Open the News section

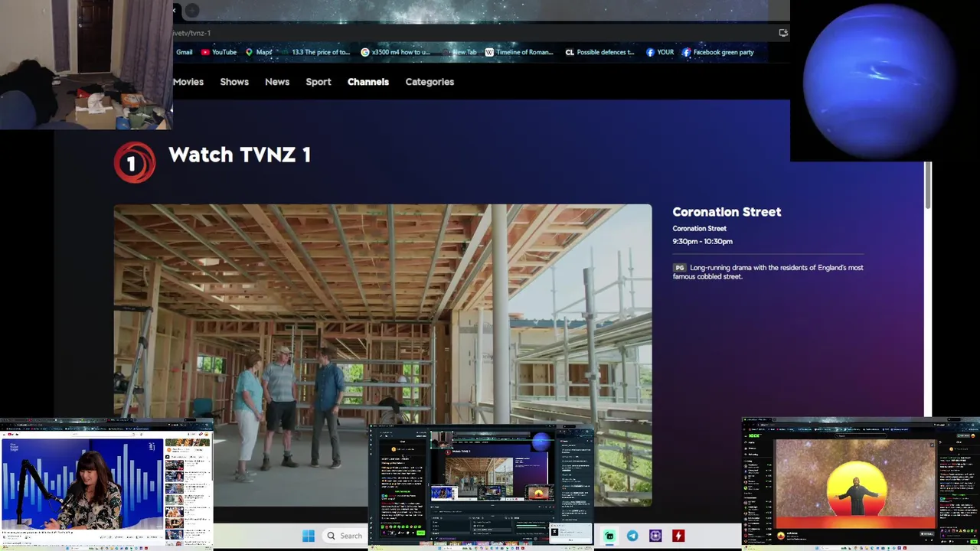pos(277,82)
